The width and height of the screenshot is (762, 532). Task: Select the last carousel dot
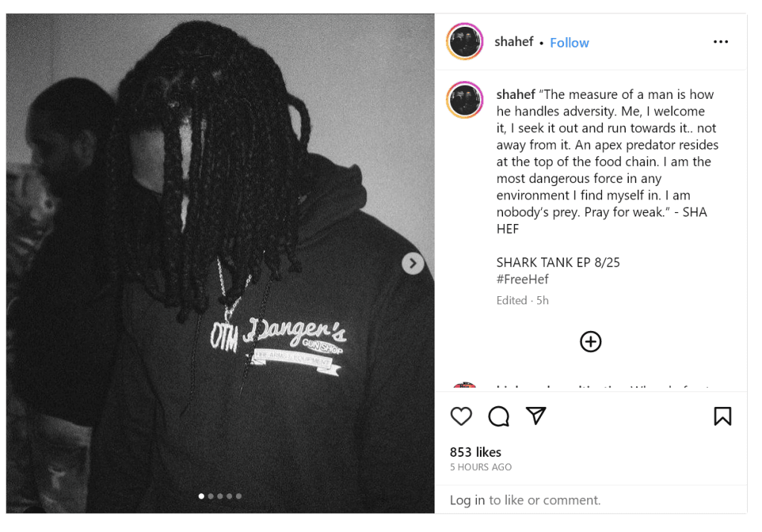pos(239,496)
